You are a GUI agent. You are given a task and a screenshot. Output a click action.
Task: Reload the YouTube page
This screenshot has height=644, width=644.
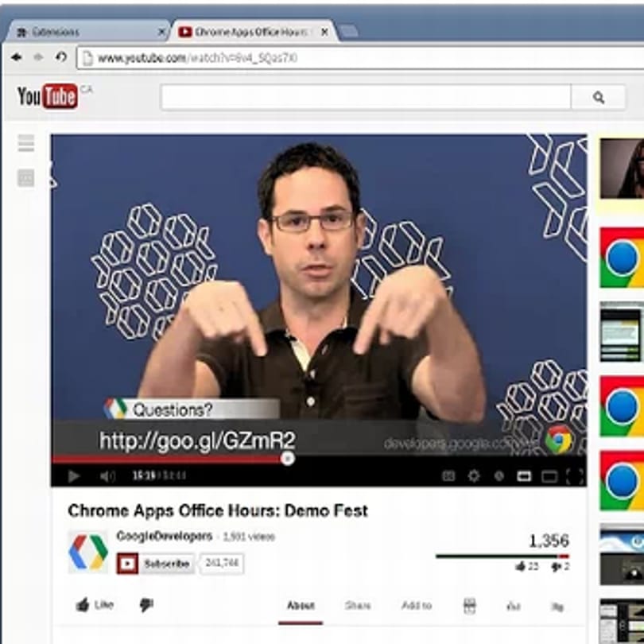coord(61,56)
